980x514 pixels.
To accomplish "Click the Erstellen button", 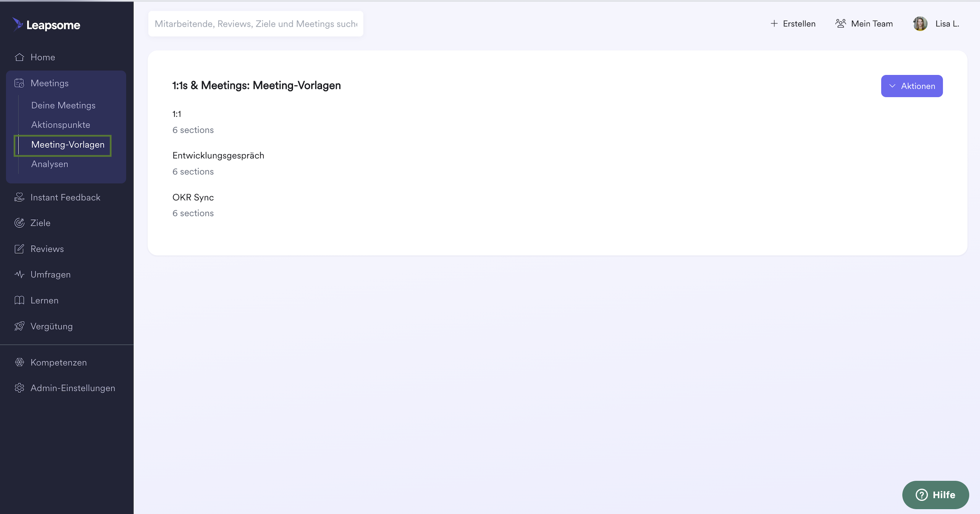I will point(793,24).
